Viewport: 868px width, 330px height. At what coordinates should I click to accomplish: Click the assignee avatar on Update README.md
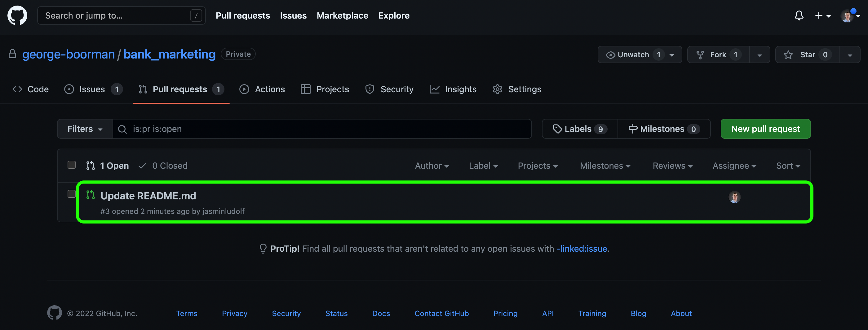pyautogui.click(x=735, y=197)
